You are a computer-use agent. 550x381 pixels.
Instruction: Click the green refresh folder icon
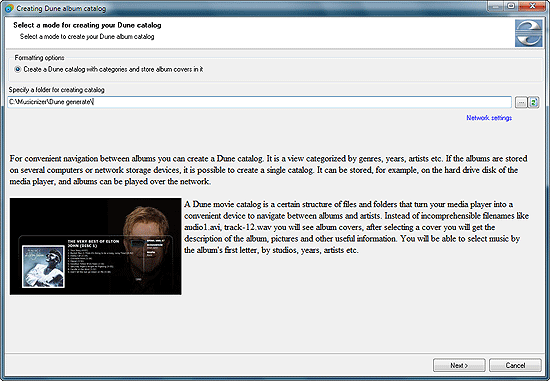(534, 102)
